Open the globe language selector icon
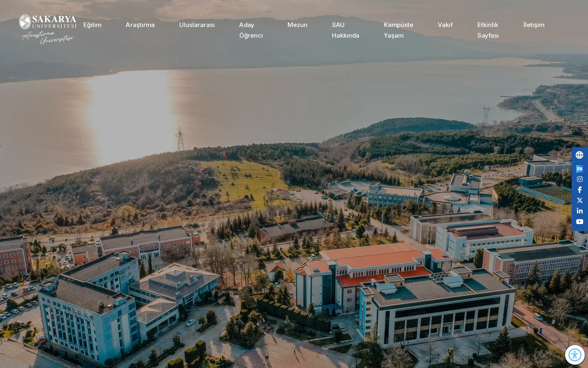 [579, 155]
